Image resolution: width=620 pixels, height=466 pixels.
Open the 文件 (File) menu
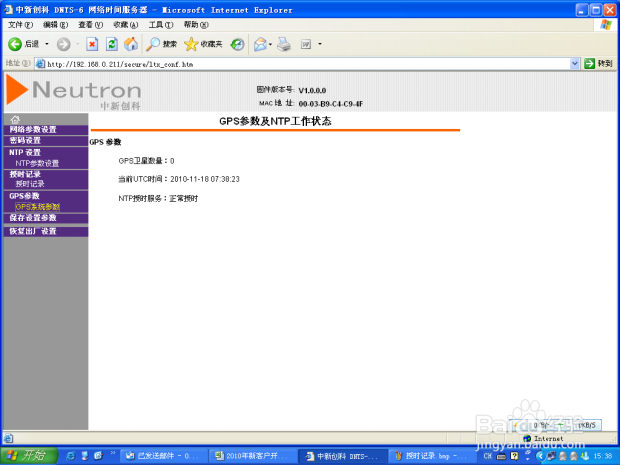pyautogui.click(x=20, y=25)
